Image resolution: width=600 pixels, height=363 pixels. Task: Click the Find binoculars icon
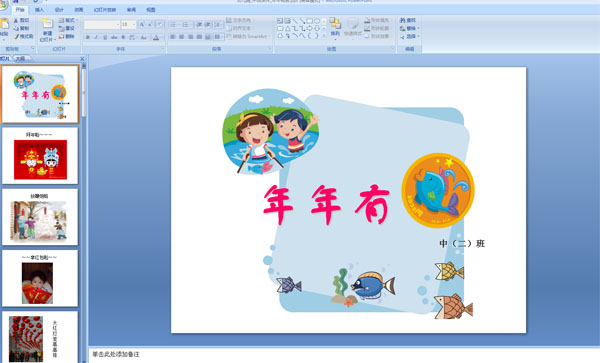pyautogui.click(x=403, y=20)
